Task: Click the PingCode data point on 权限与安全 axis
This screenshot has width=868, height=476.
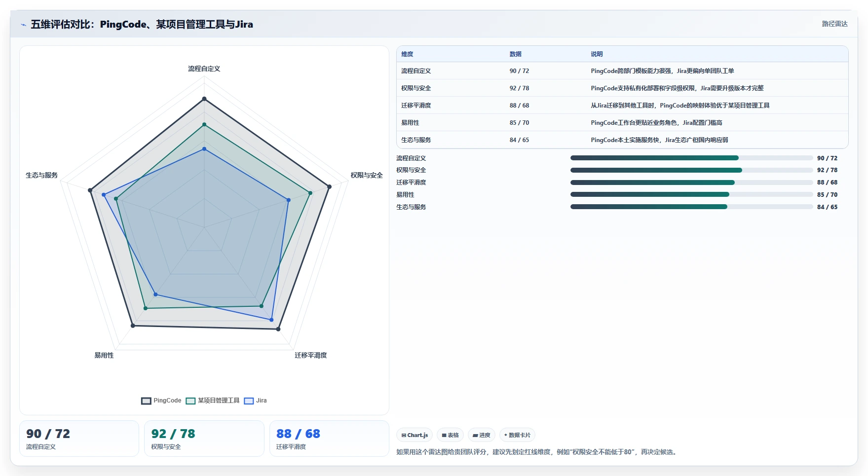Action: click(x=330, y=186)
